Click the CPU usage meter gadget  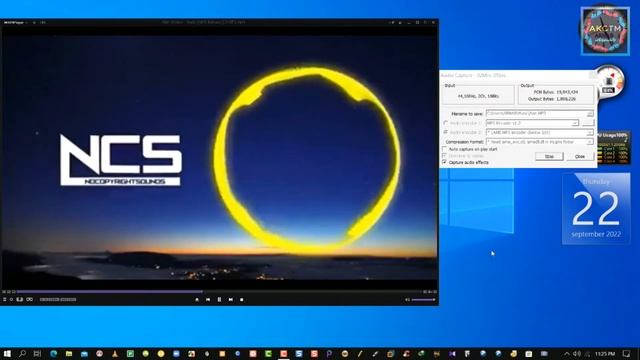(x=613, y=148)
